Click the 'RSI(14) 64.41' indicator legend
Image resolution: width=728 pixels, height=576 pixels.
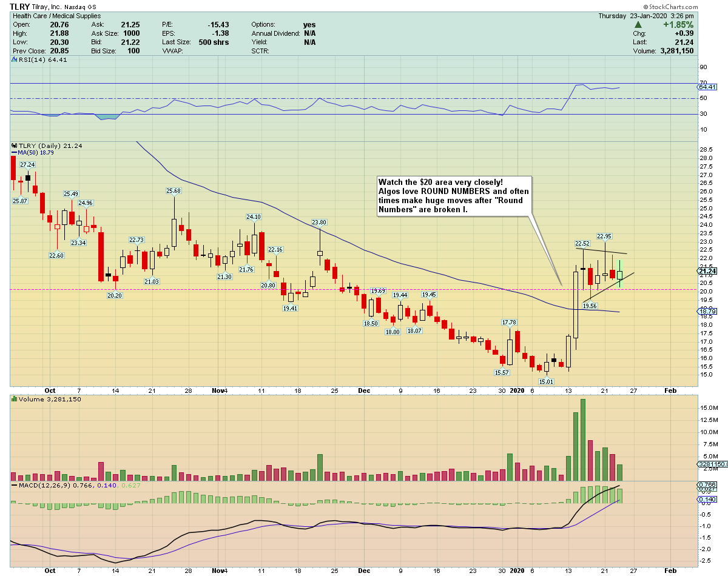[38, 60]
